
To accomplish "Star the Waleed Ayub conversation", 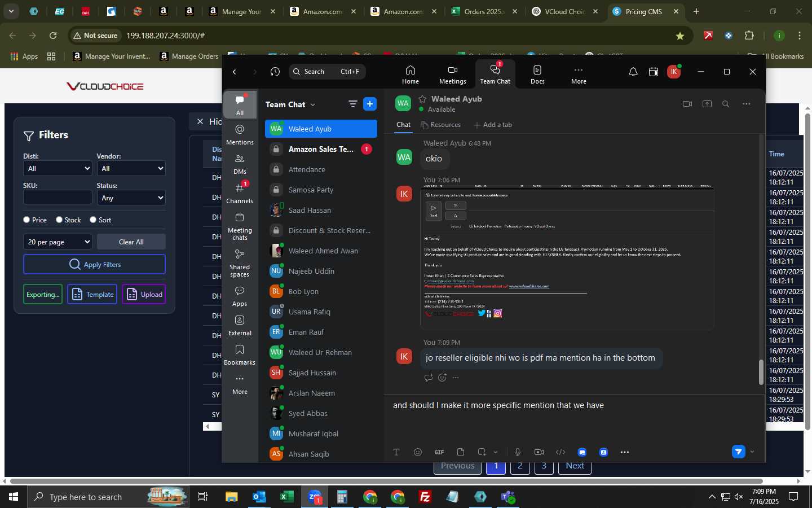I will tap(422, 99).
